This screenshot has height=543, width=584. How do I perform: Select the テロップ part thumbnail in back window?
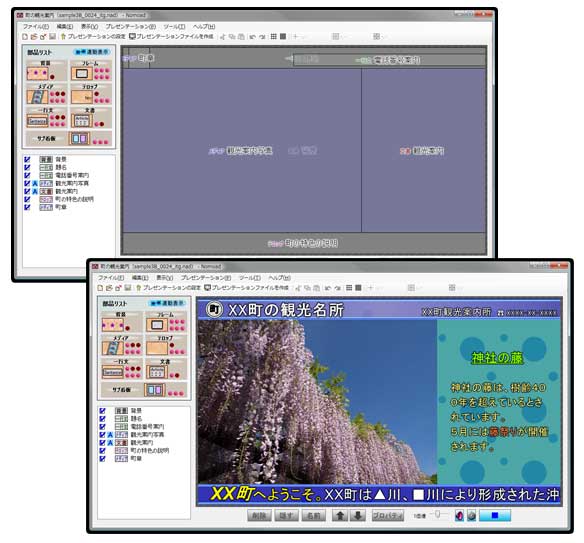(x=82, y=97)
